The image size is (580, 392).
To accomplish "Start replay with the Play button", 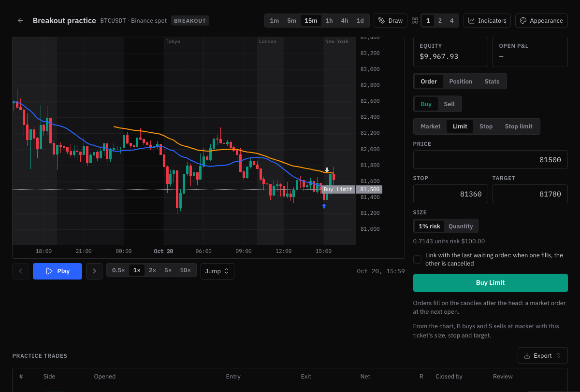I will click(x=58, y=271).
